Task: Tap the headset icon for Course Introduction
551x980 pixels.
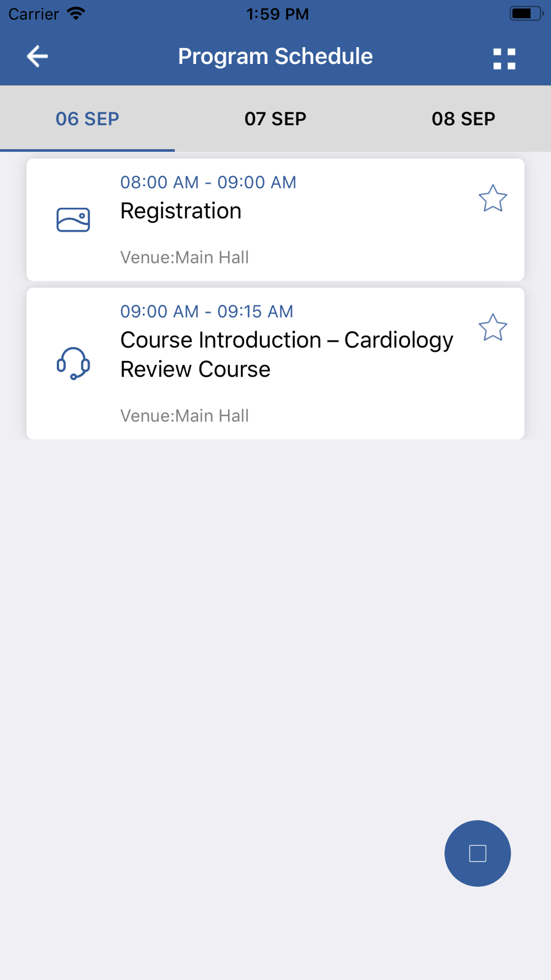Action: tap(73, 363)
